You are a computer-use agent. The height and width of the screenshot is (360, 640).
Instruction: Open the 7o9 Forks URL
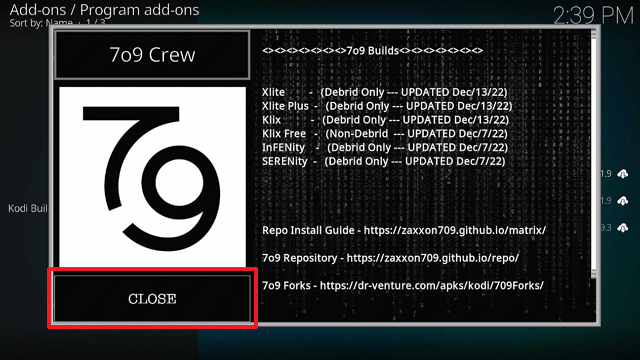coord(431,285)
